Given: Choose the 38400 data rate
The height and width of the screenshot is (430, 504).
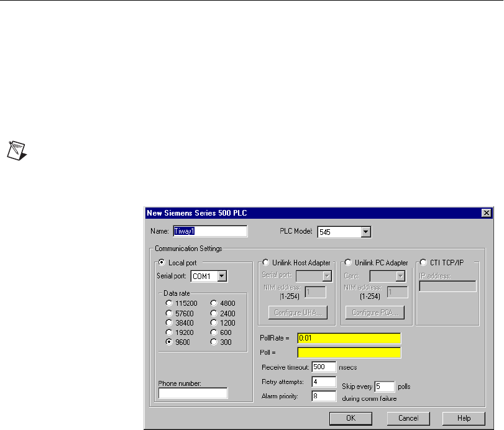Looking at the screenshot, I should click(x=169, y=322).
